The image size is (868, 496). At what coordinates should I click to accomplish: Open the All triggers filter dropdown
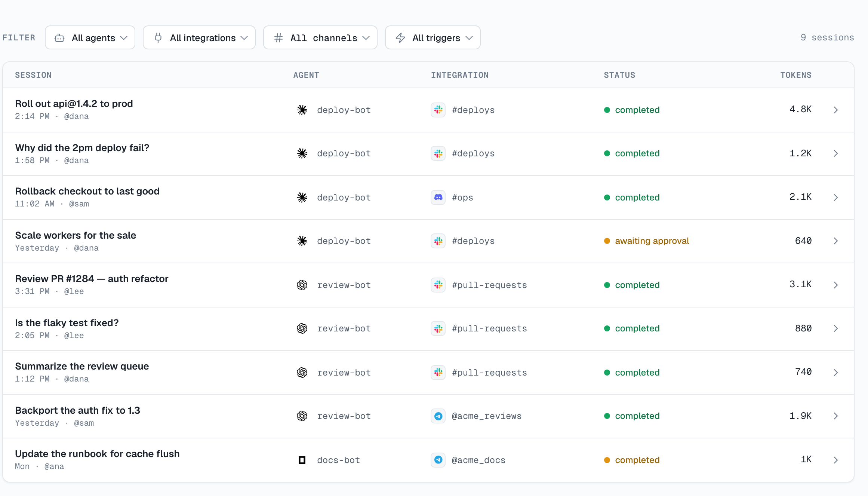[x=433, y=38]
